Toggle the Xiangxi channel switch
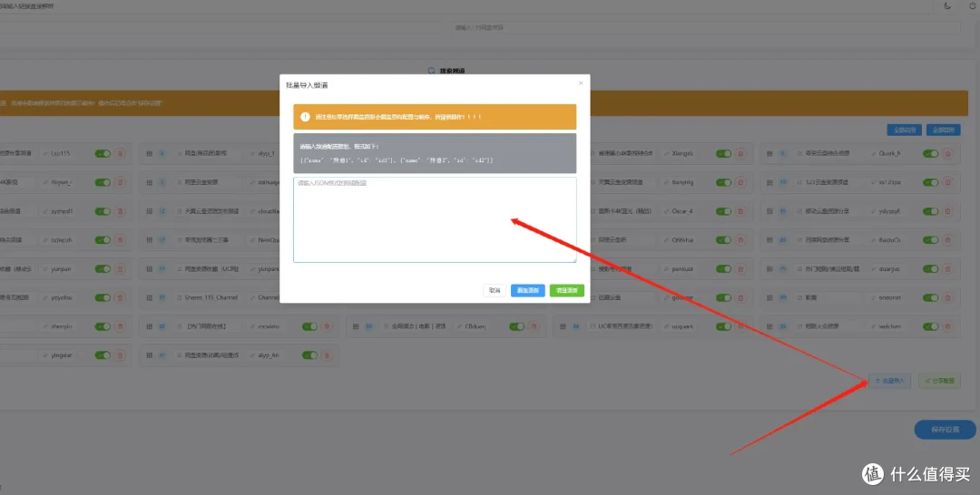This screenshot has height=495, width=980. (723, 153)
